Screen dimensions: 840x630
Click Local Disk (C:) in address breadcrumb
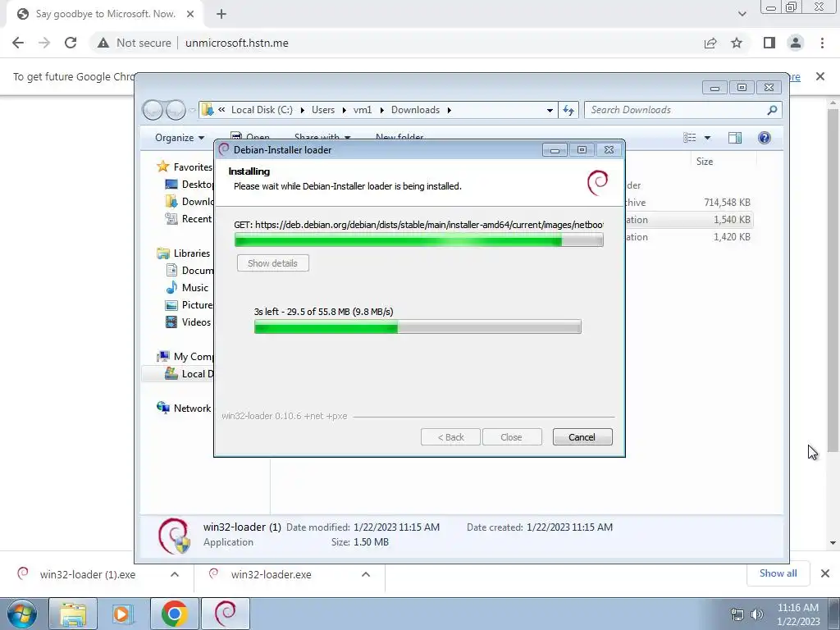(262, 110)
